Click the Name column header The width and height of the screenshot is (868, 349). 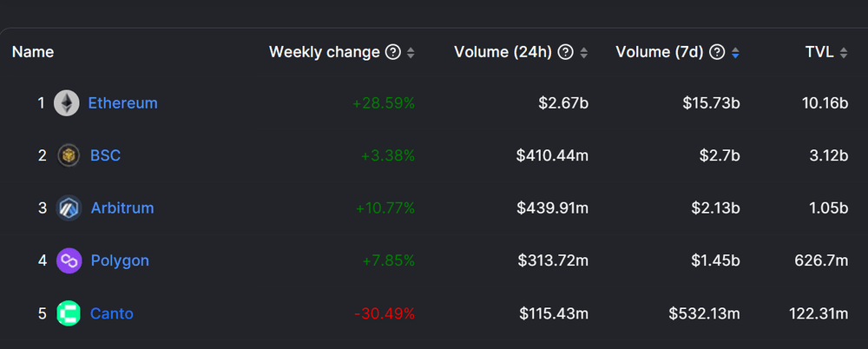(x=33, y=52)
